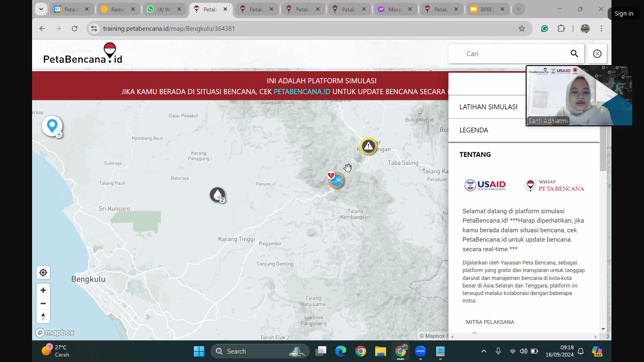The height and width of the screenshot is (362, 644).
Task: Close the BPBD tab
Action: pos(503,9)
